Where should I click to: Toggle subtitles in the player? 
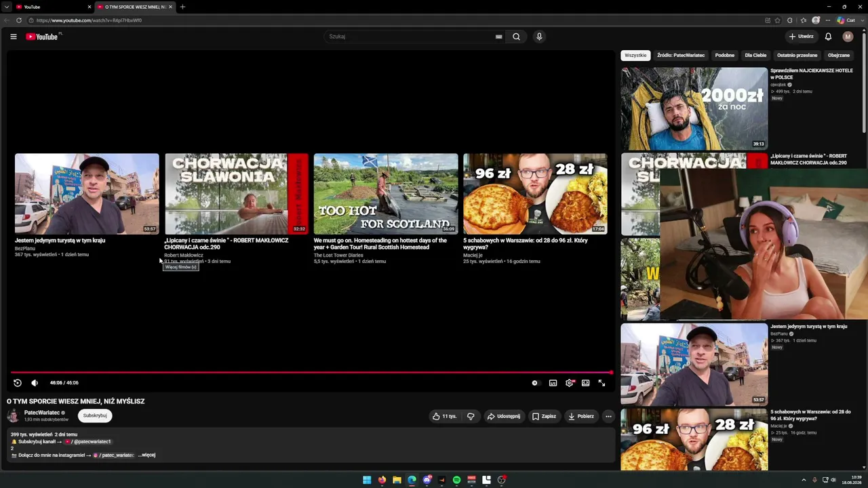[553, 383]
